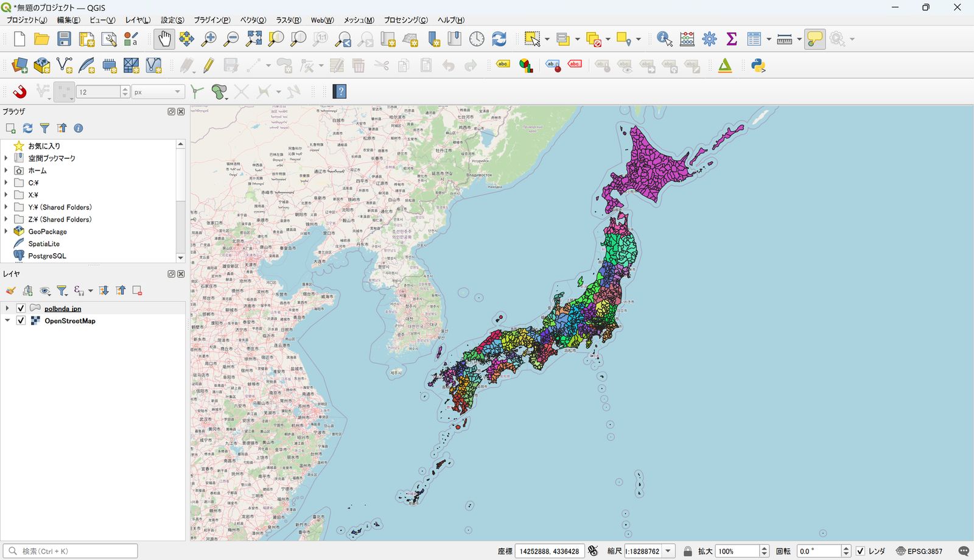974x560 pixels.
Task: Open the プロジェクト menu
Action: pyautogui.click(x=26, y=20)
